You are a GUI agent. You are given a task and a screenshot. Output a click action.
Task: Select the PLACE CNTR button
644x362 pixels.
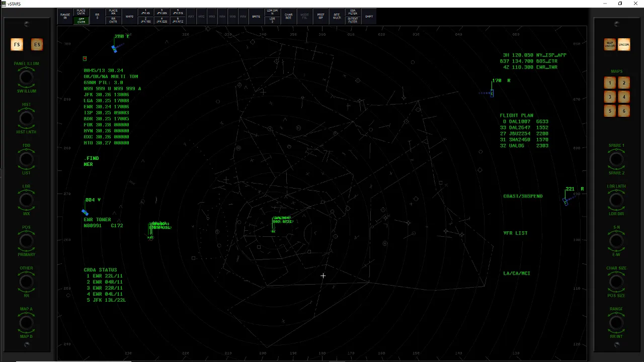tap(81, 12)
